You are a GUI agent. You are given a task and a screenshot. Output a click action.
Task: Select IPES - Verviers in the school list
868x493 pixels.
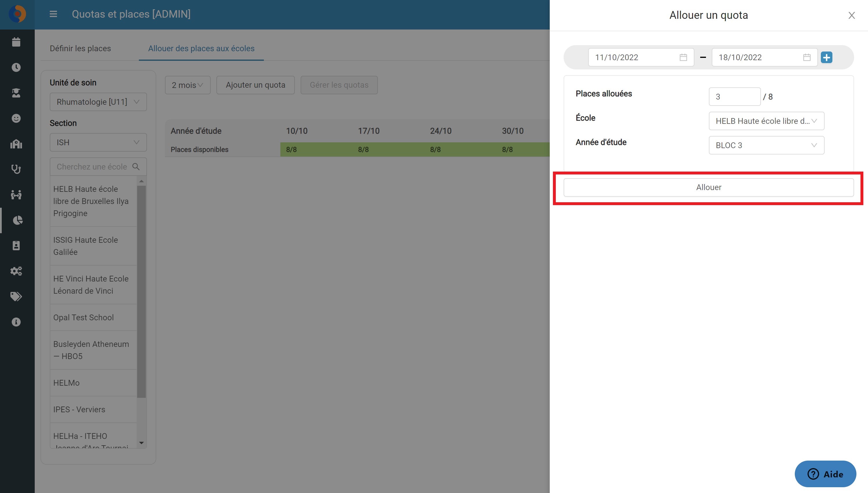click(93, 409)
